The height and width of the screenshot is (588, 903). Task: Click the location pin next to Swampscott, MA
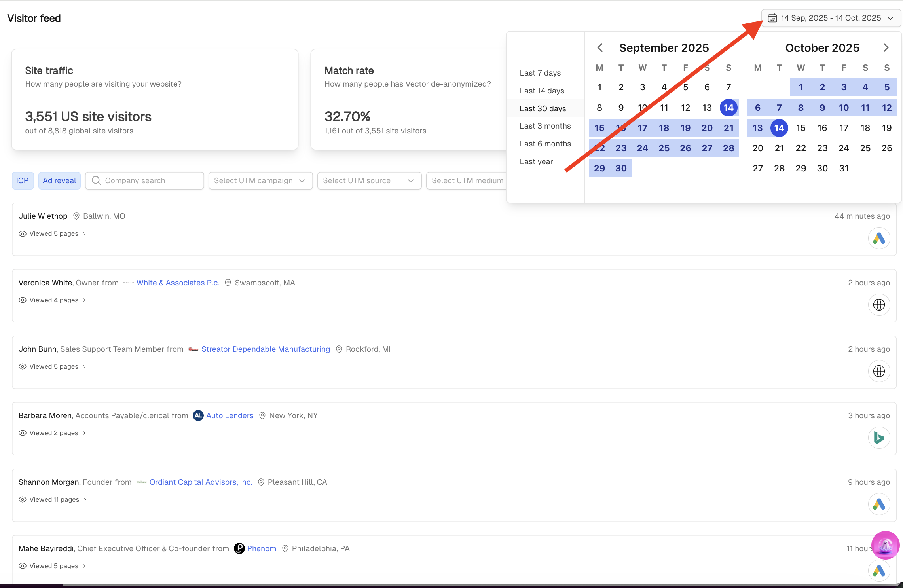228,283
